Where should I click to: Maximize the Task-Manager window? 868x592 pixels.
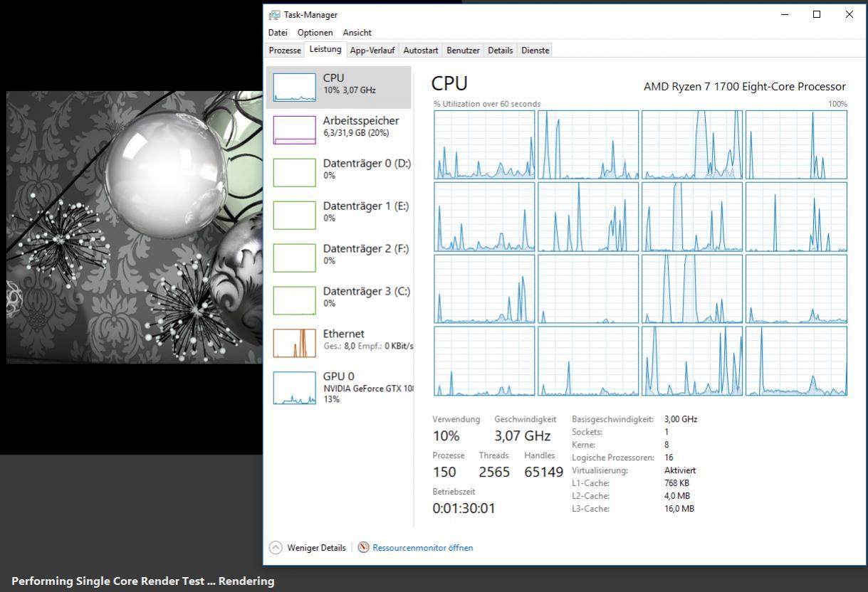tap(817, 14)
